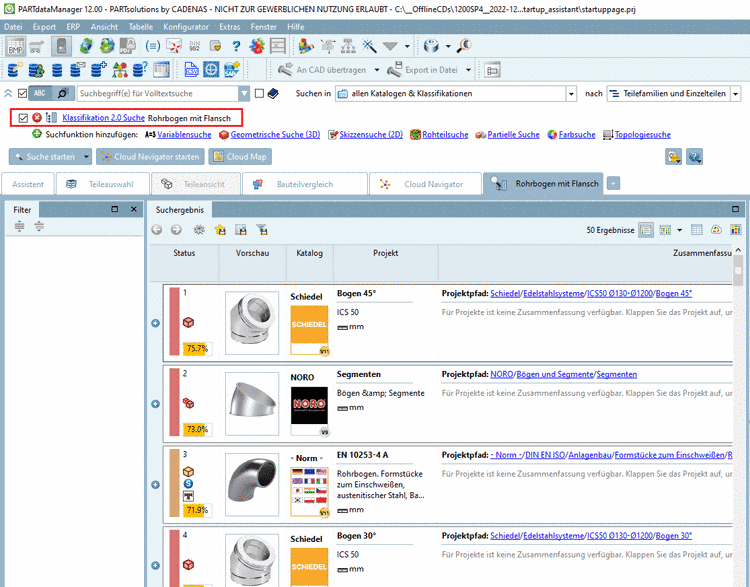Click the Suche starten button
Screen dimensions: 750x587
45,156
